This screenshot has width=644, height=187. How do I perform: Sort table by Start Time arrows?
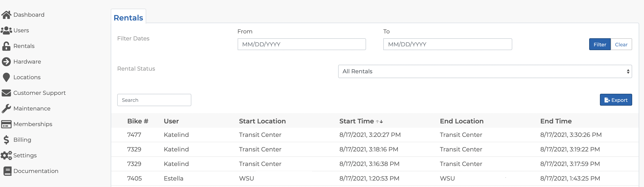coord(379,122)
